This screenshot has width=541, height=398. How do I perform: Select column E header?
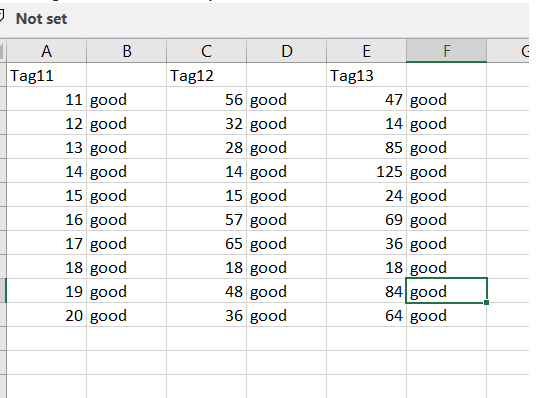click(x=366, y=51)
